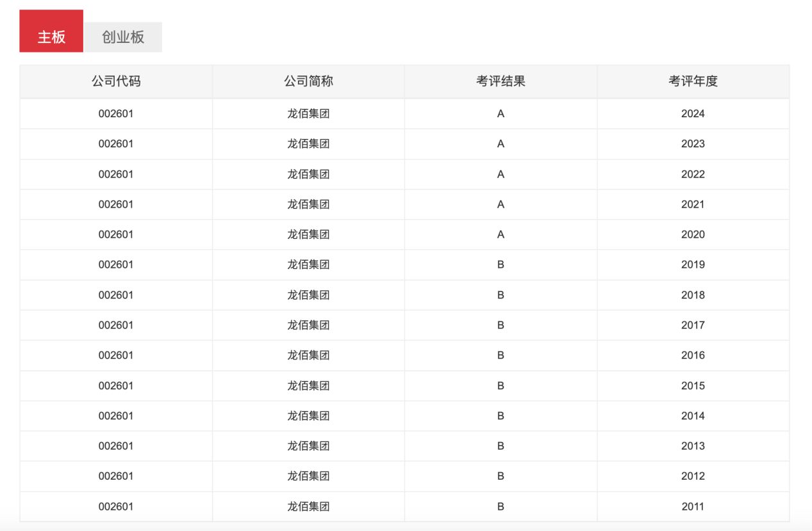
Task: Select the row with rating A for 2022
Action: click(406, 174)
